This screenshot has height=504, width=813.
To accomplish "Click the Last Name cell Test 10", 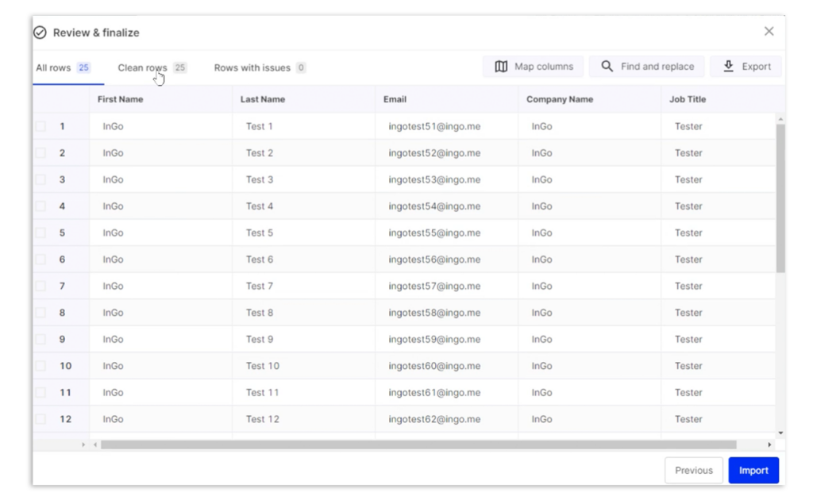I will pyautogui.click(x=304, y=366).
